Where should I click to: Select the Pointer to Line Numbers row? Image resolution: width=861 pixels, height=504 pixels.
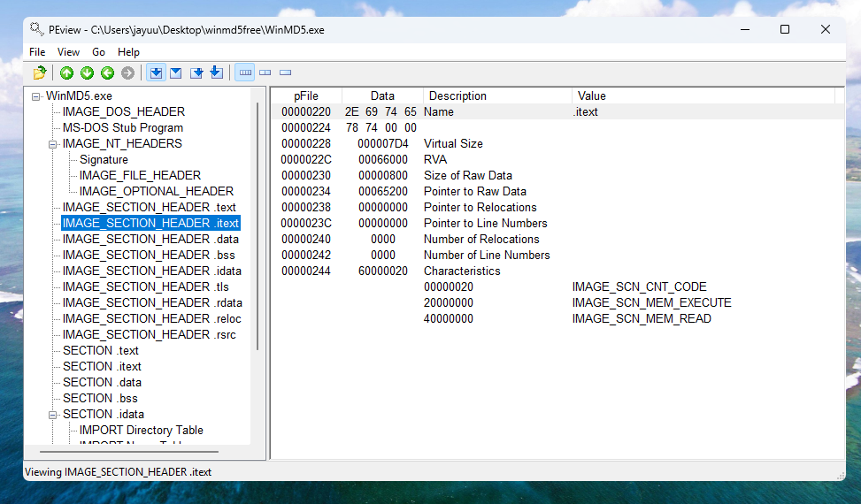(557, 223)
